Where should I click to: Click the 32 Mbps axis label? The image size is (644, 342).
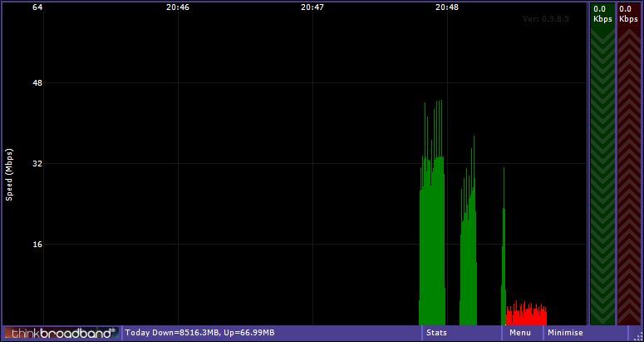[x=37, y=164]
